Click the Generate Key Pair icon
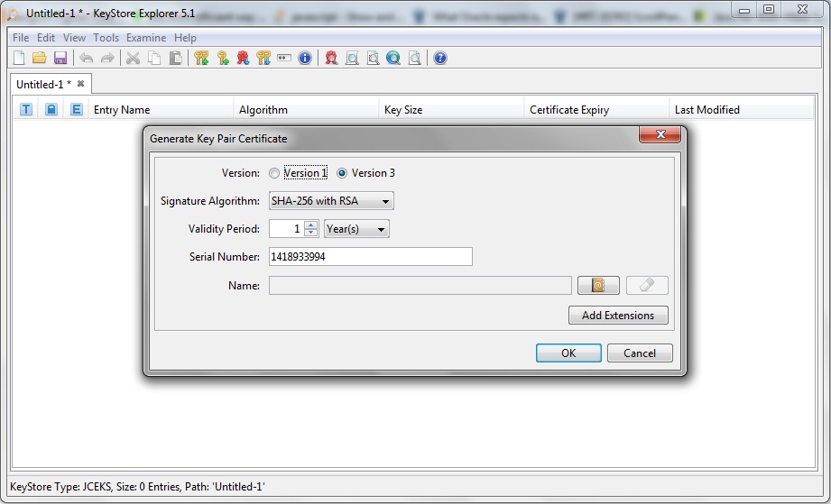831x504 pixels. (x=201, y=58)
